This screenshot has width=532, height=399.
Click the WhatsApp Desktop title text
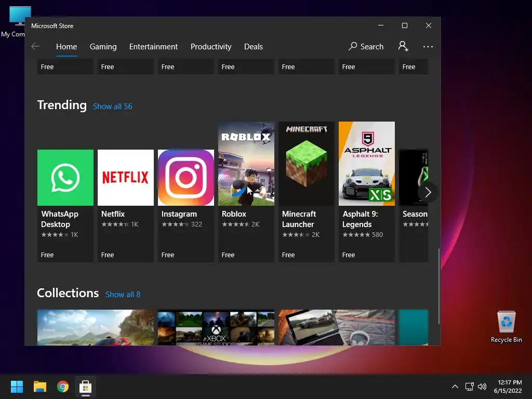pos(60,219)
